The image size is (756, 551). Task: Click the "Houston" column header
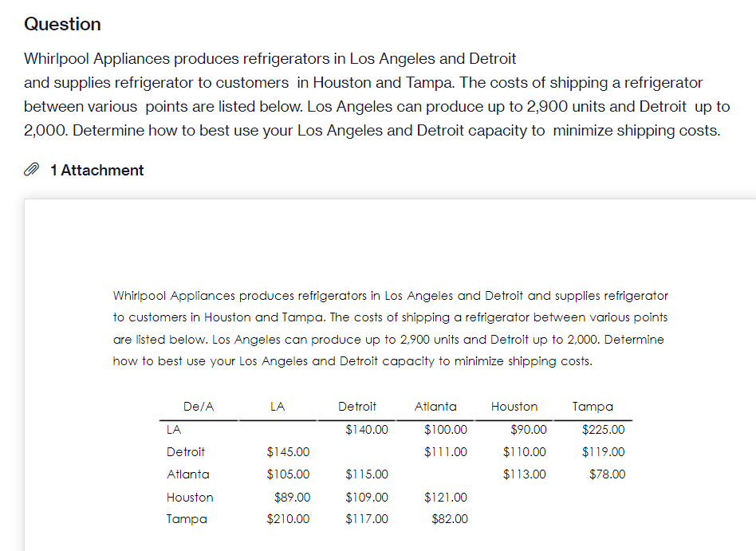(514, 407)
